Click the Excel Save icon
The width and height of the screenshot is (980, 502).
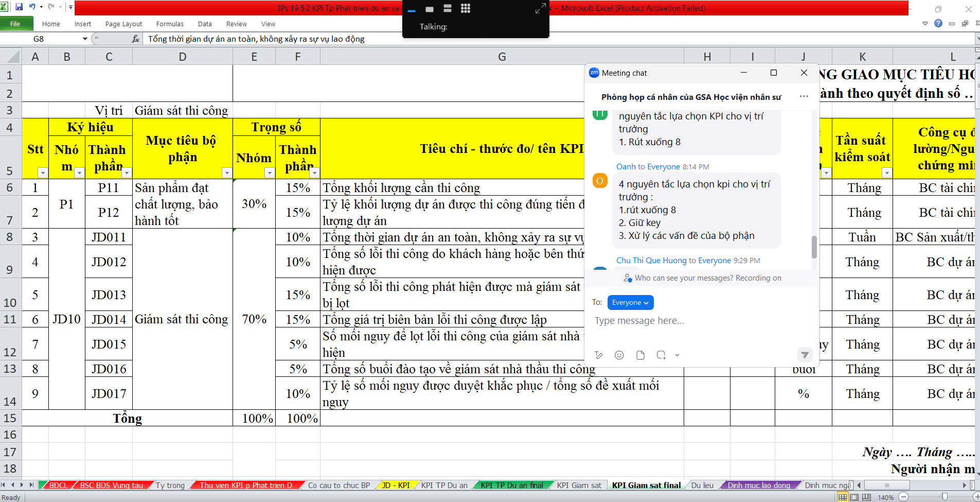(19, 7)
